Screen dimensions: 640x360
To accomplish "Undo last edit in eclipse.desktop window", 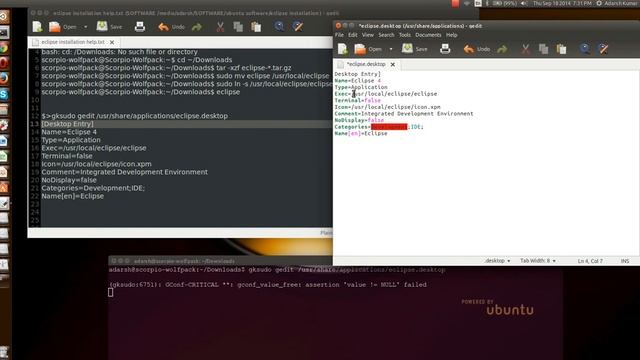I will tap(476, 49).
